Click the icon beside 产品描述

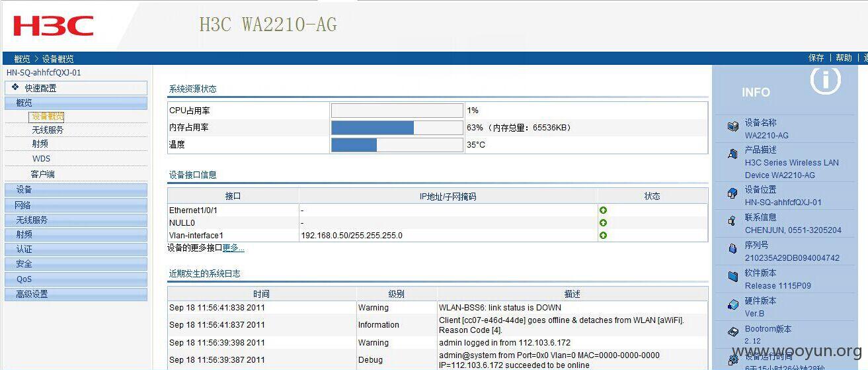point(732,154)
